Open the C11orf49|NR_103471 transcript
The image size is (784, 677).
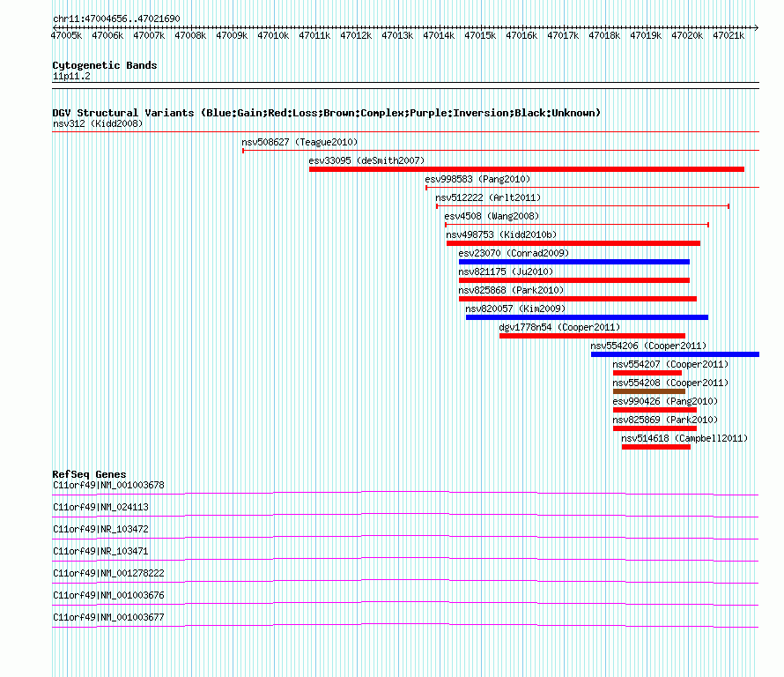pyautogui.click(x=100, y=552)
